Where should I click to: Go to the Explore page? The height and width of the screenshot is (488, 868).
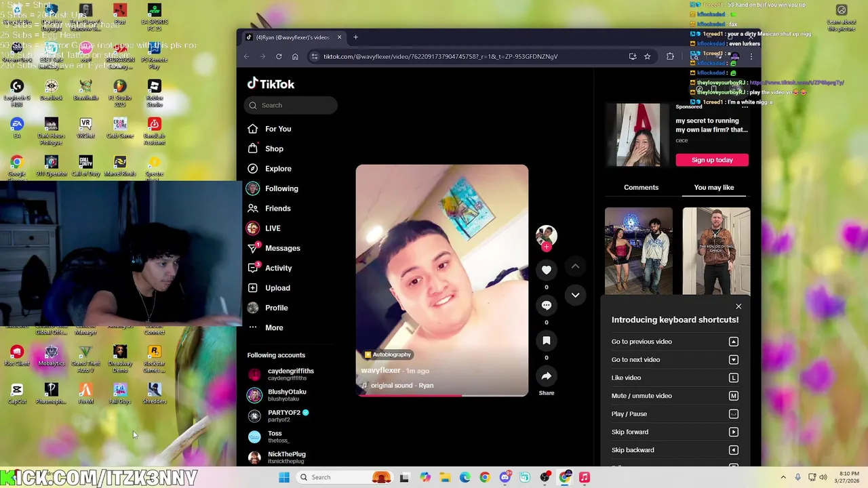pyautogui.click(x=269, y=169)
